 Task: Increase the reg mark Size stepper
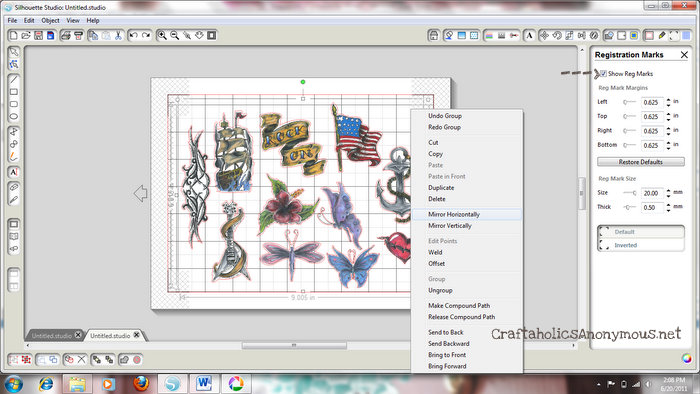pos(668,191)
